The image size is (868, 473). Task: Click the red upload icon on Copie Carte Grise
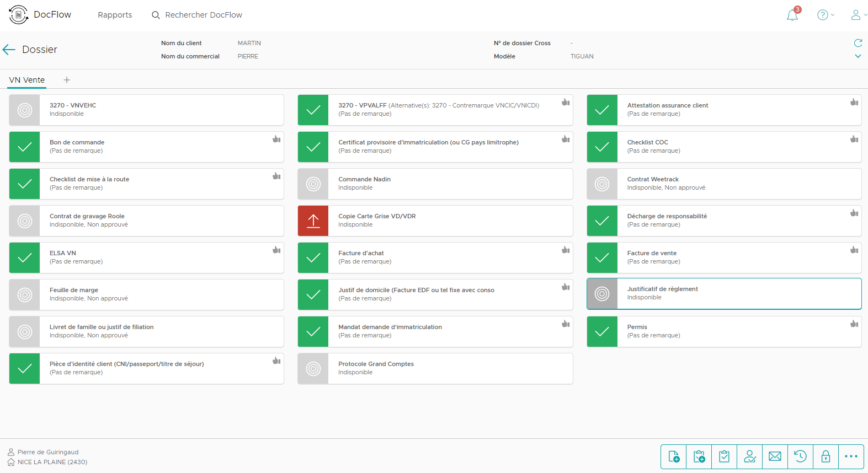tap(313, 221)
